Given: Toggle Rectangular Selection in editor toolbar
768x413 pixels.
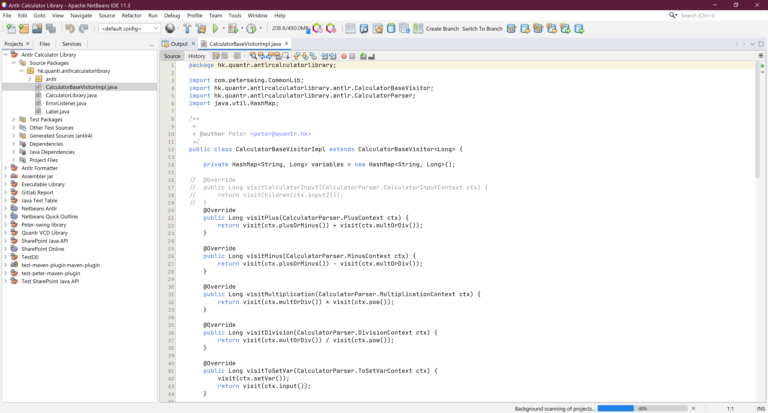Looking at the screenshot, I should pos(286,56).
